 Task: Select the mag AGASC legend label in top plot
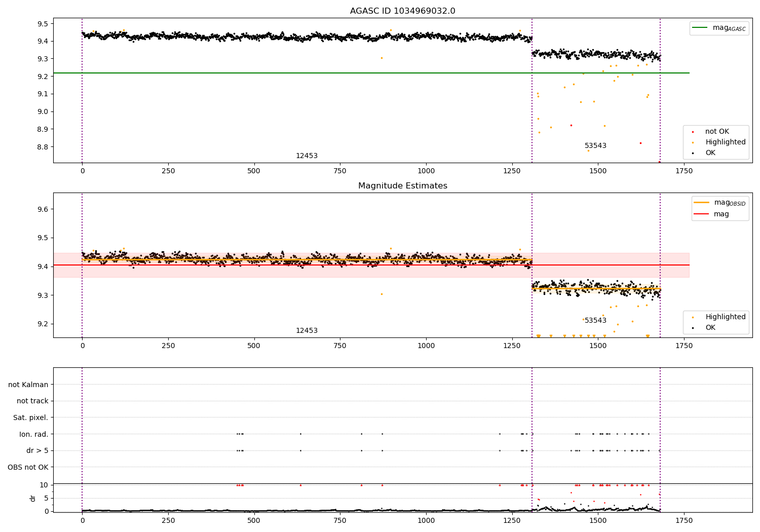729,28
